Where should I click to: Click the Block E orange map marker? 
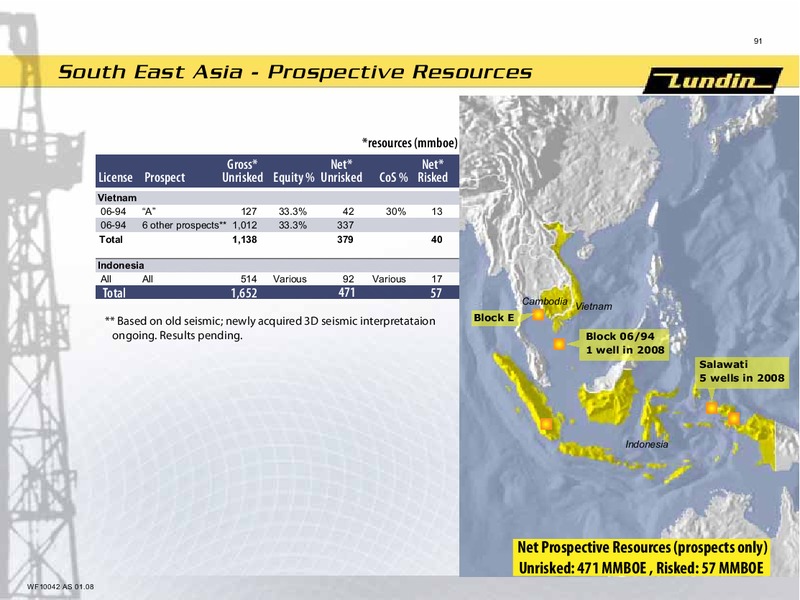(x=538, y=315)
